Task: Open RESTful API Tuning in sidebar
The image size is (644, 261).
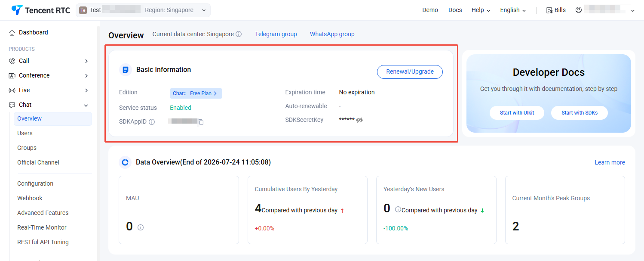Action: (x=43, y=242)
